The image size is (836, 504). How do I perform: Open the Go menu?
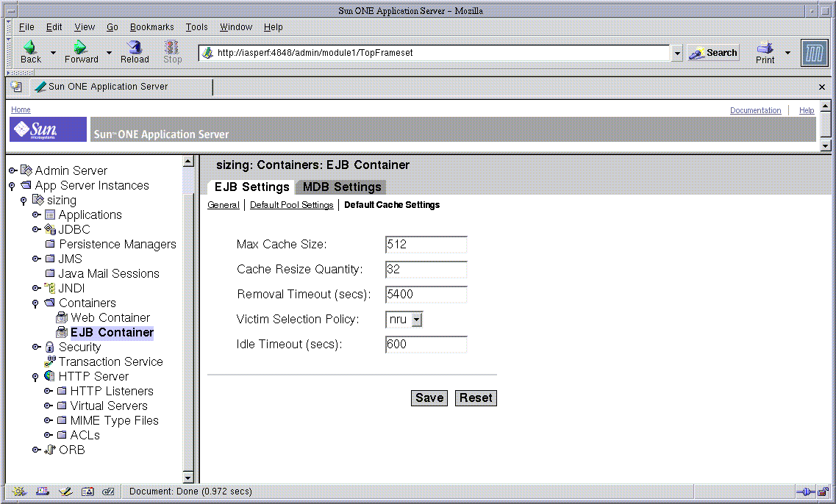pyautogui.click(x=112, y=27)
